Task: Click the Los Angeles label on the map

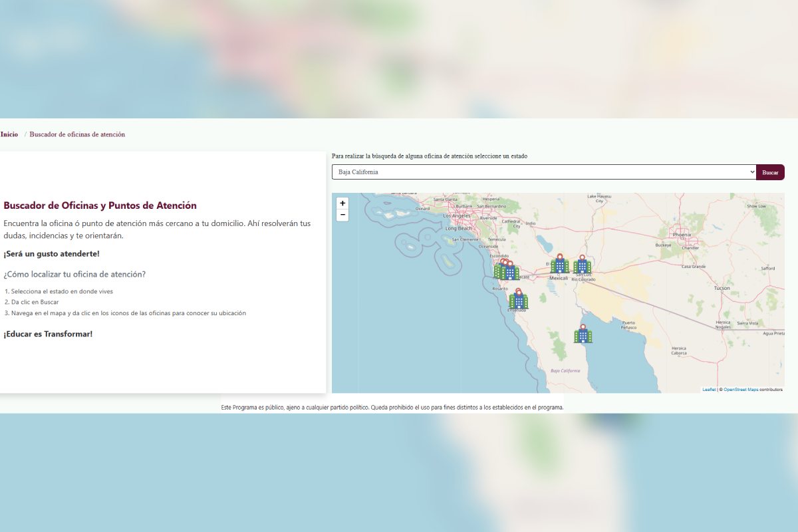Action: click(457, 216)
